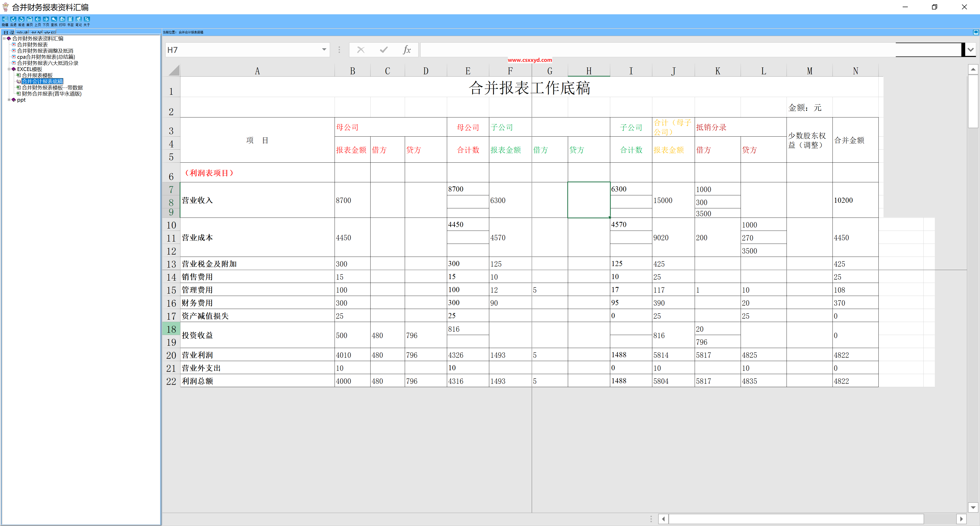Expand the ppt tree folder
Screen dimensions: 980x526
9,100
